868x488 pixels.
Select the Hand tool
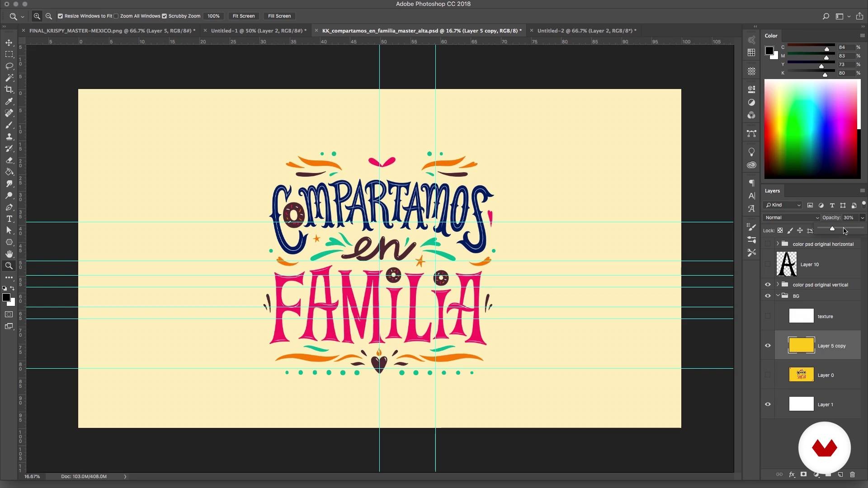pos(9,254)
